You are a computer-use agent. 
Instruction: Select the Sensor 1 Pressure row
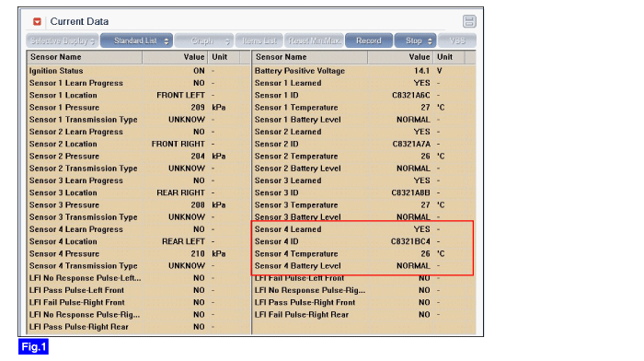(x=139, y=108)
